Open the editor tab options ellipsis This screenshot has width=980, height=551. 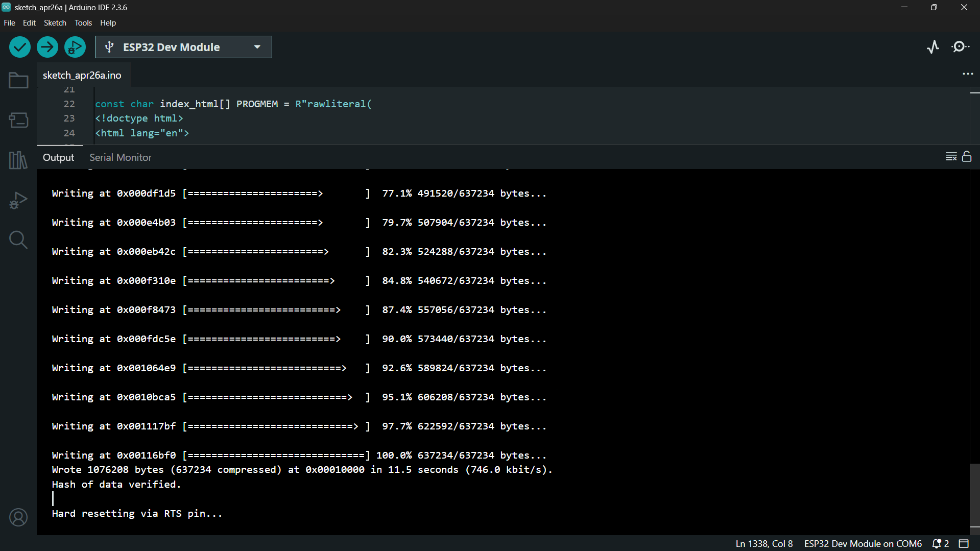pos(968,74)
